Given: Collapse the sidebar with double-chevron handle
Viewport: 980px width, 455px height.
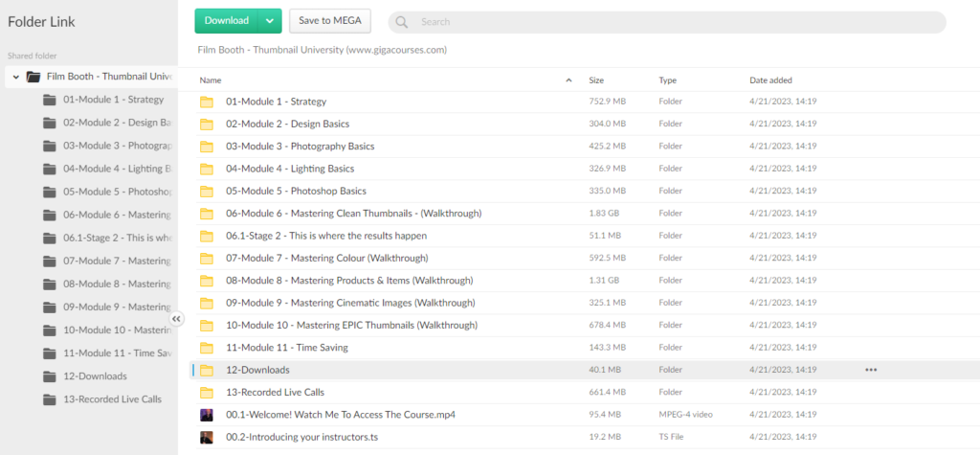Looking at the screenshot, I should 176,319.
